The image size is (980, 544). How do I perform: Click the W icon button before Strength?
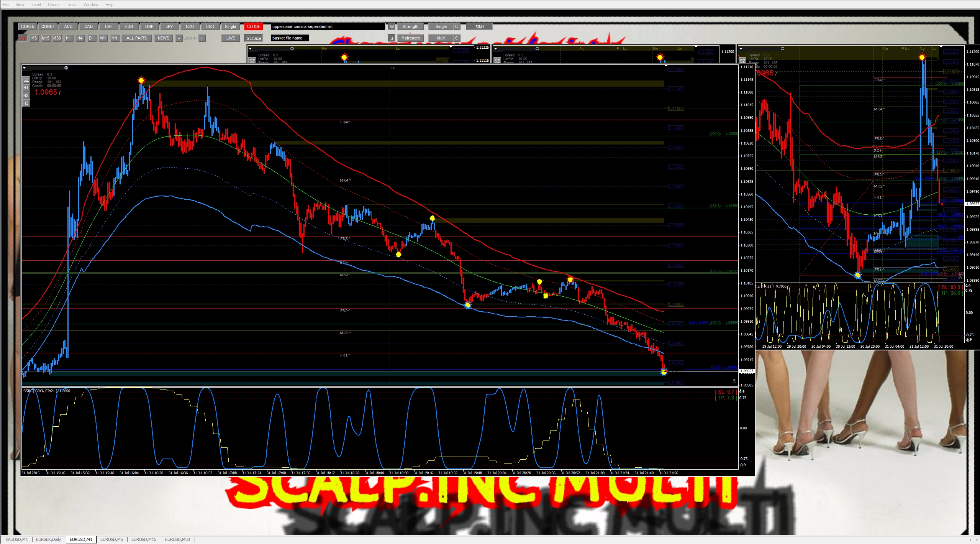(391, 26)
